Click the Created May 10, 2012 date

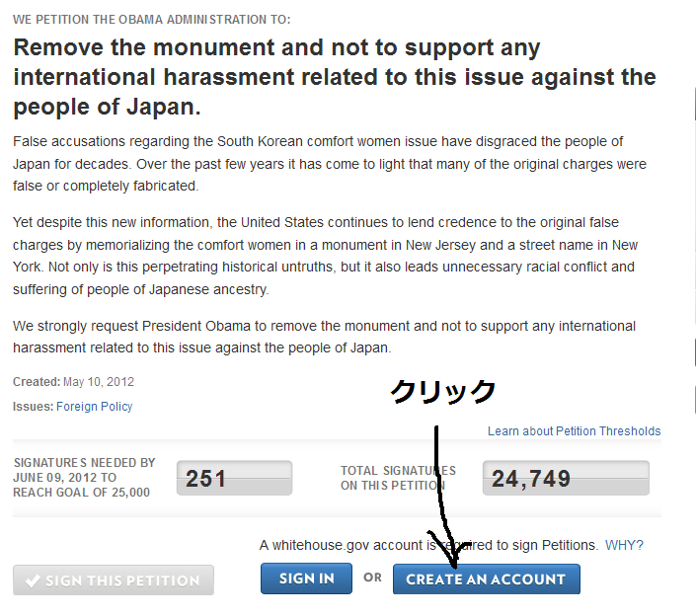pyautogui.click(x=74, y=382)
